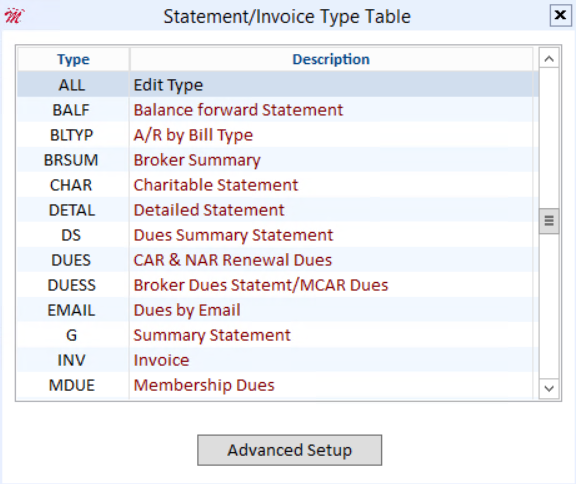Select the A/R by Bill Type entry
Viewport: 576px width, 484px height.
[278, 135]
